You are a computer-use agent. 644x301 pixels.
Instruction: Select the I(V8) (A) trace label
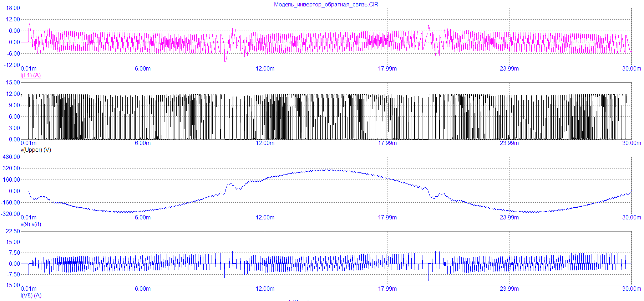point(31,295)
